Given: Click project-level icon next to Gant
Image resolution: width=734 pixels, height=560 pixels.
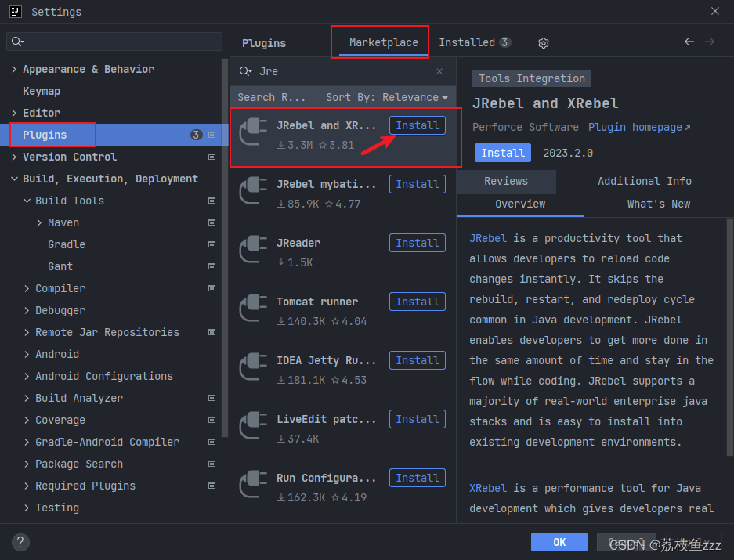Looking at the screenshot, I should pos(212,266).
